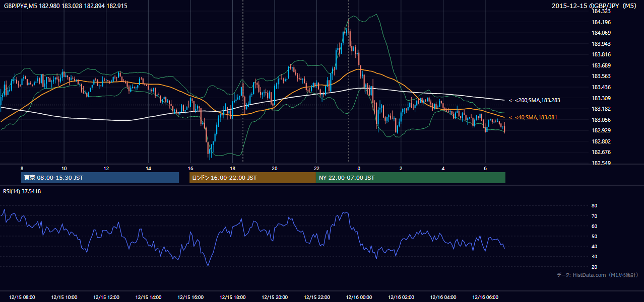This screenshot has height=302, width=644.
Task: Click hour label 14 under price chart
Action: click(148, 168)
